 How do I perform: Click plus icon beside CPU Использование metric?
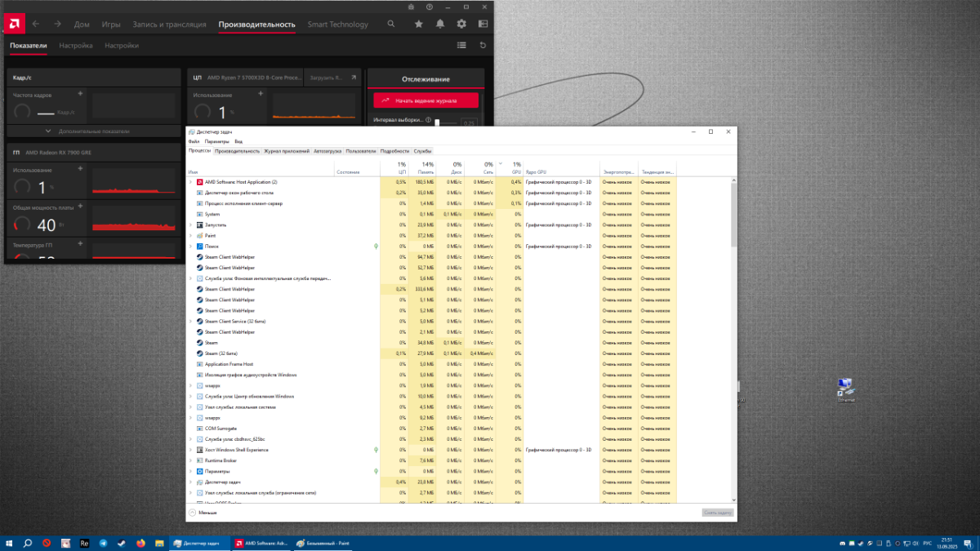(x=261, y=95)
